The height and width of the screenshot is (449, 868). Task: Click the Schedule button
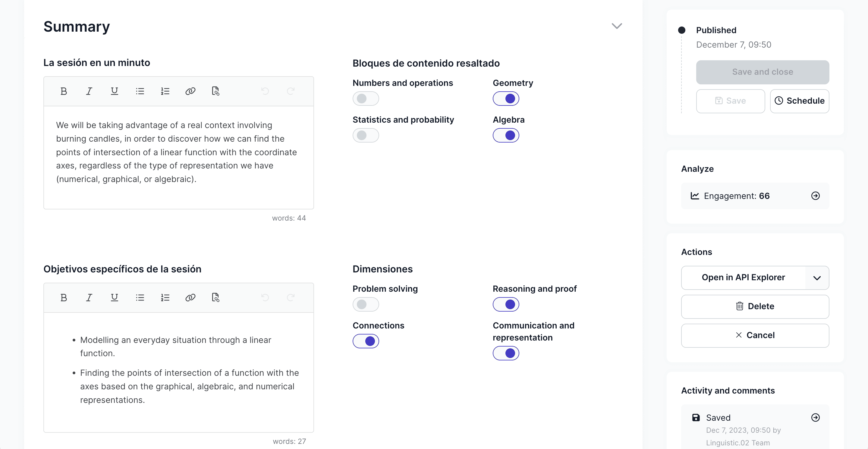point(799,101)
